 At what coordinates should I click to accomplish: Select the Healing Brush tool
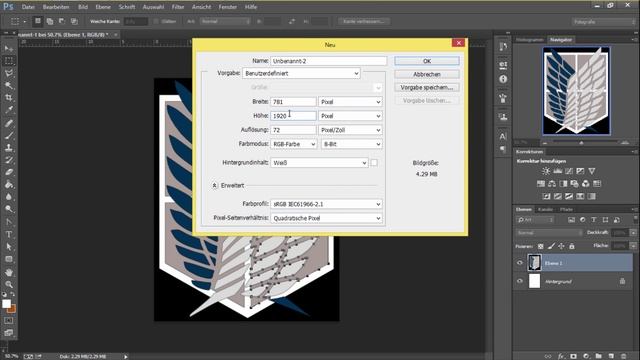[9, 123]
